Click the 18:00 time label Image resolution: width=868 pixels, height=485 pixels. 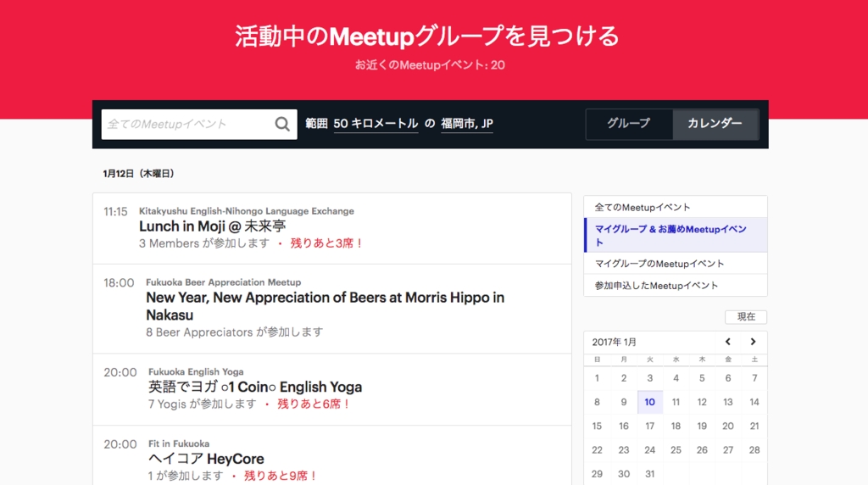[119, 283]
